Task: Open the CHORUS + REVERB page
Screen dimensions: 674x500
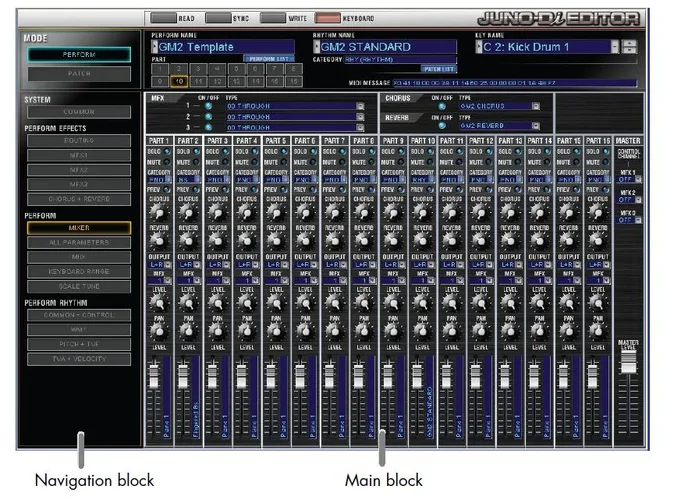Action: 79,199
